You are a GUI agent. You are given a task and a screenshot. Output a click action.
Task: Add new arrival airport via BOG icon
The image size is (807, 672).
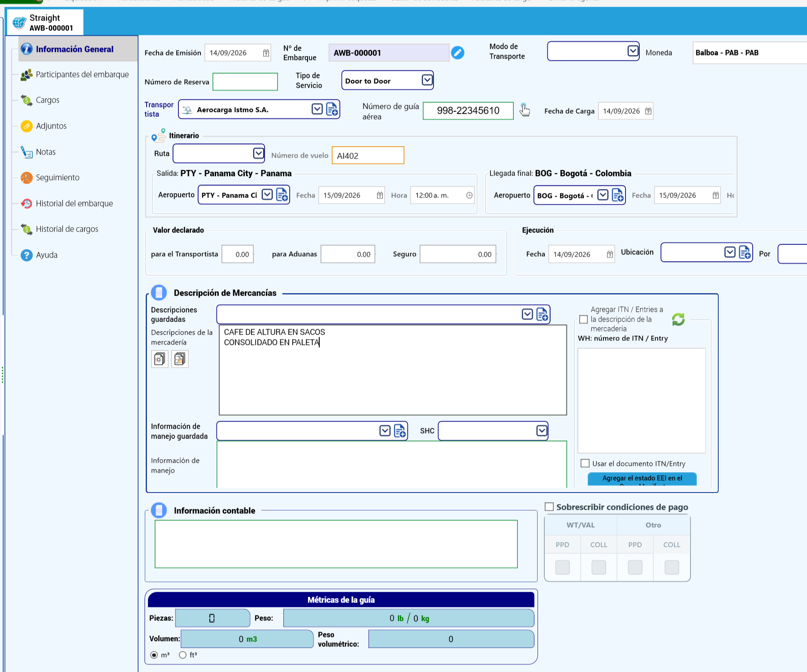[x=618, y=195]
